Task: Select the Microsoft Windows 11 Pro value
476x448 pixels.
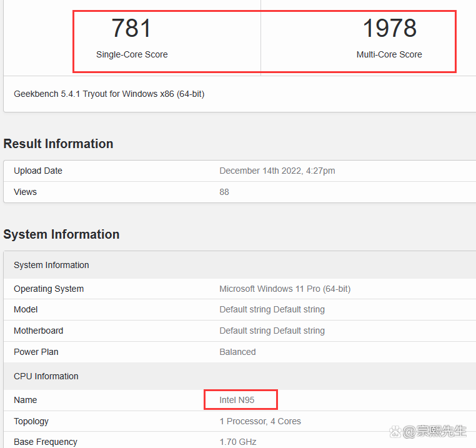Action: 285,289
